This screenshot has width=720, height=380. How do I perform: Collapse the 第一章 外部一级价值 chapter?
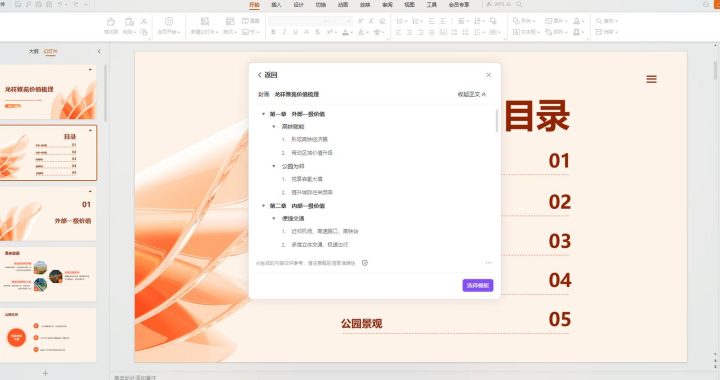(x=263, y=114)
